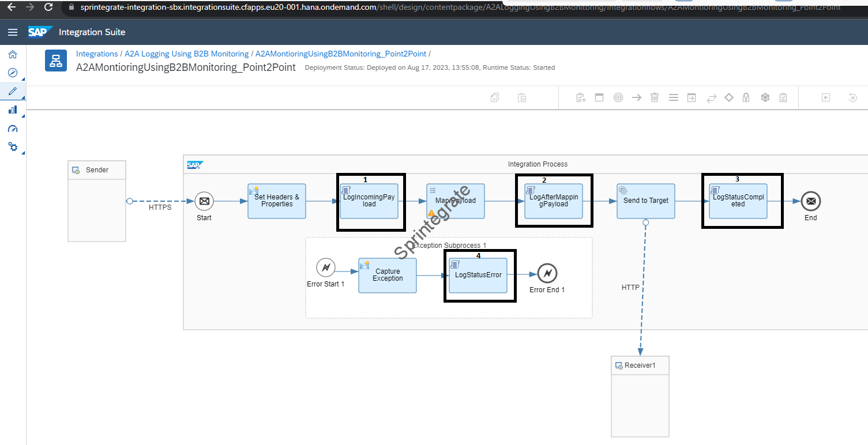Open A2AMontioringUsingB2BMonitoring_Point2Point breadcrumb link

pyautogui.click(x=341, y=54)
